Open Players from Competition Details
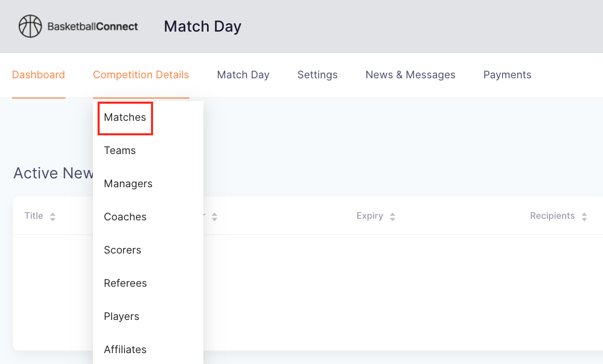This screenshot has width=603, height=364. (x=121, y=316)
